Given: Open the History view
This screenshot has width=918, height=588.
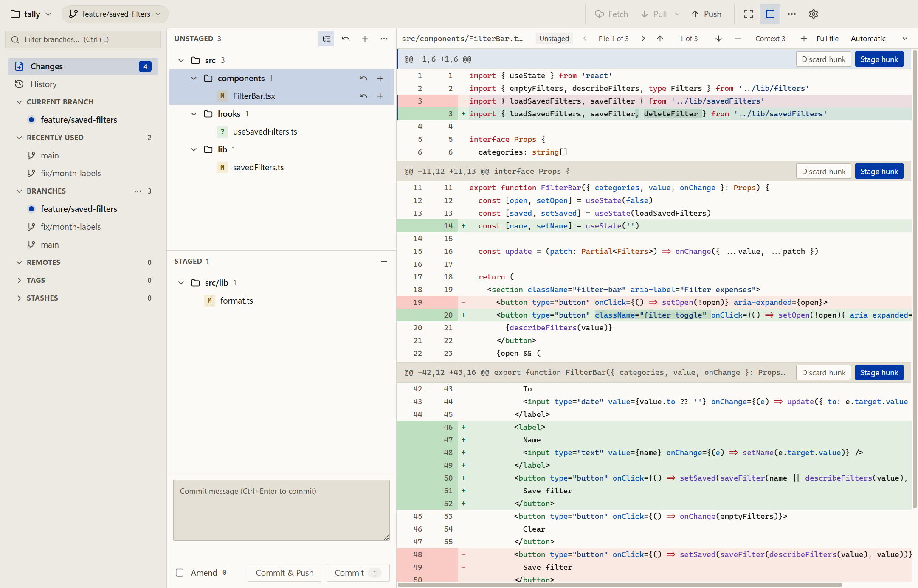Looking at the screenshot, I should (x=83, y=84).
